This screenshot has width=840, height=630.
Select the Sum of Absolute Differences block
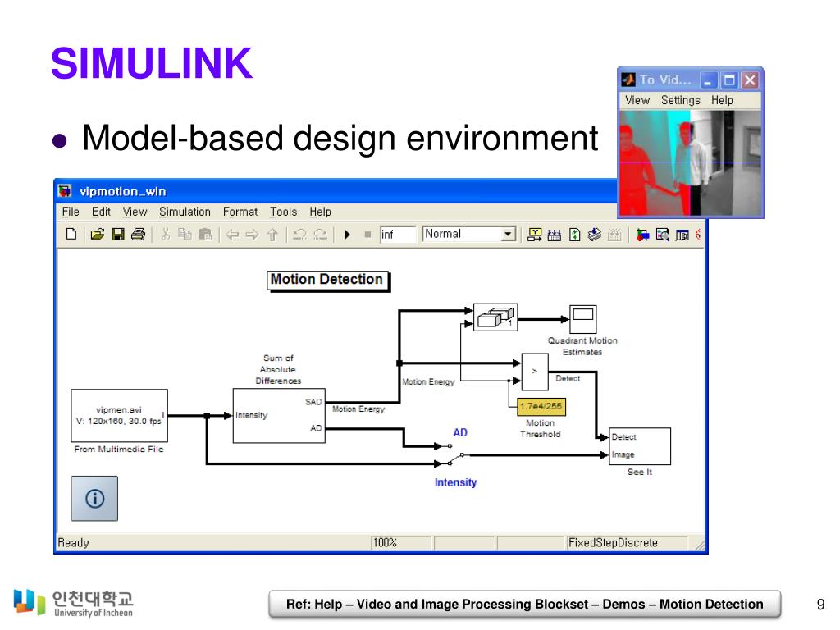279,416
